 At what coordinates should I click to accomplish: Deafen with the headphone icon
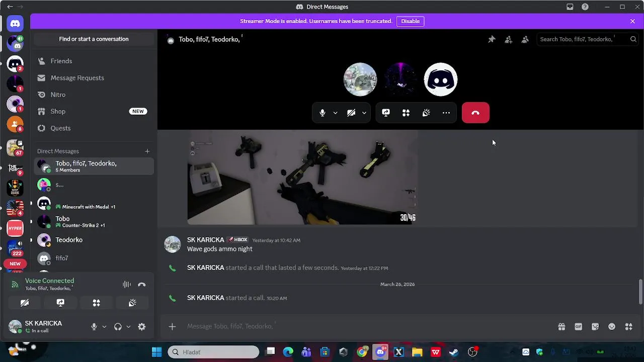point(118,327)
